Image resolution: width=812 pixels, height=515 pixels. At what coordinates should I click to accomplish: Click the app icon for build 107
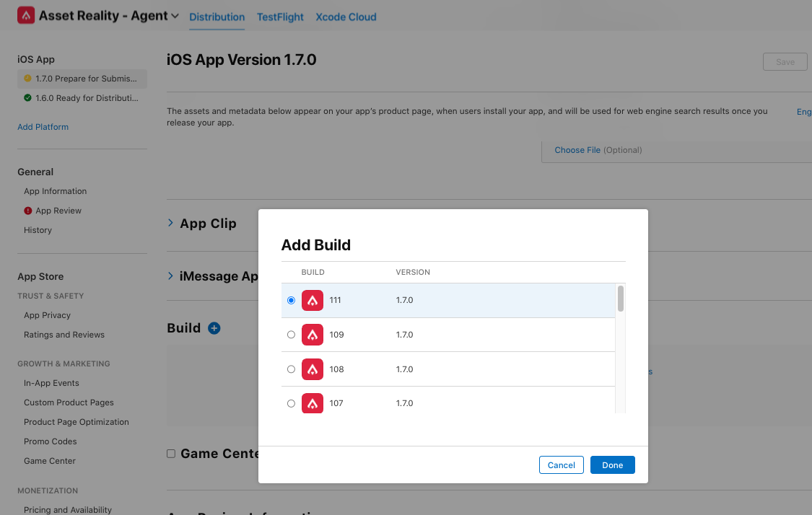313,402
